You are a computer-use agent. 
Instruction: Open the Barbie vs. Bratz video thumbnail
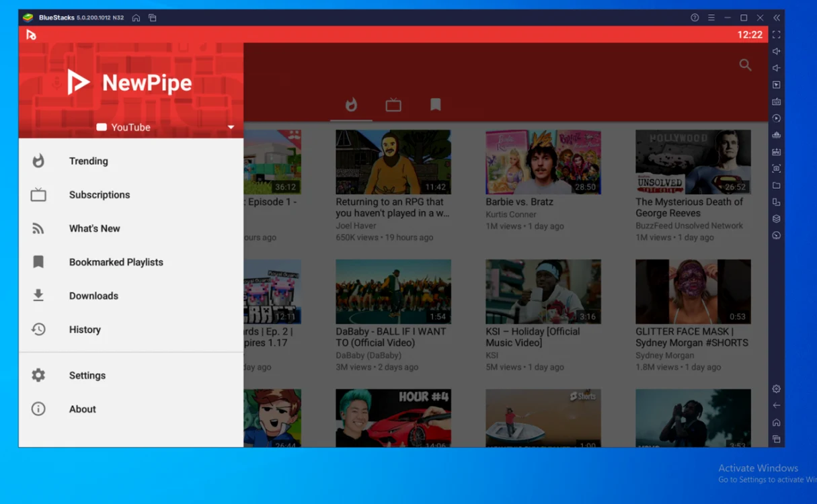click(x=543, y=162)
